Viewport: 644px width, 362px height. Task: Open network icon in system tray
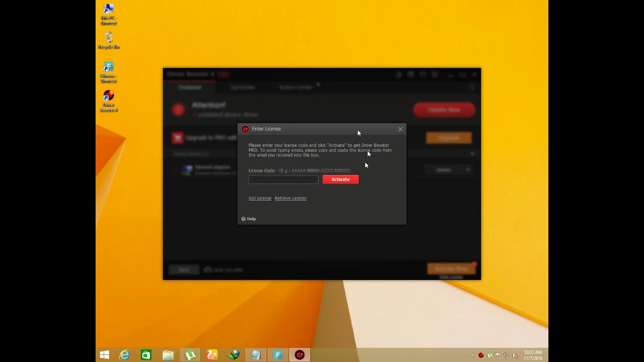(506, 355)
